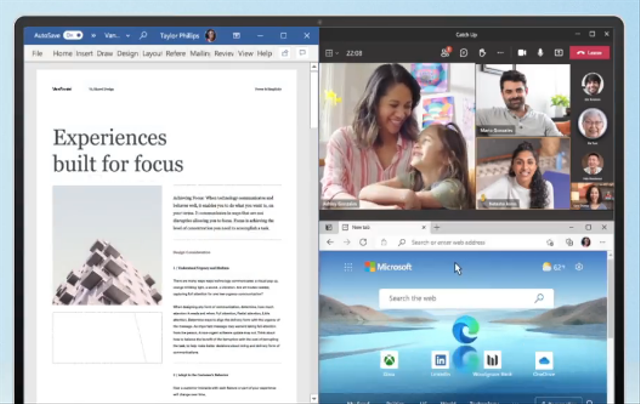Select Mario Gonzales video tile in Teams
The height and width of the screenshot is (404, 640).
[523, 100]
